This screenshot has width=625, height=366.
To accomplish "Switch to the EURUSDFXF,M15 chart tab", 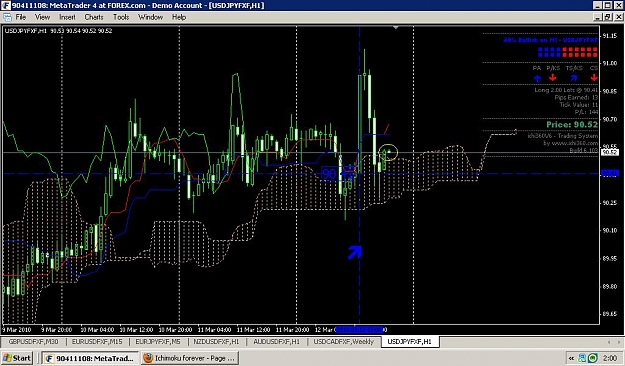I will [97, 342].
